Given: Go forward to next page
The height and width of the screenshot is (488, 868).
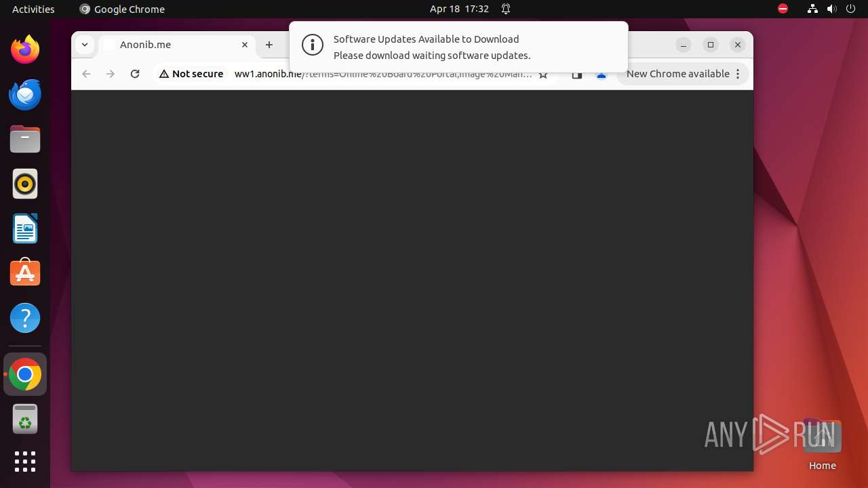Looking at the screenshot, I should pos(111,74).
